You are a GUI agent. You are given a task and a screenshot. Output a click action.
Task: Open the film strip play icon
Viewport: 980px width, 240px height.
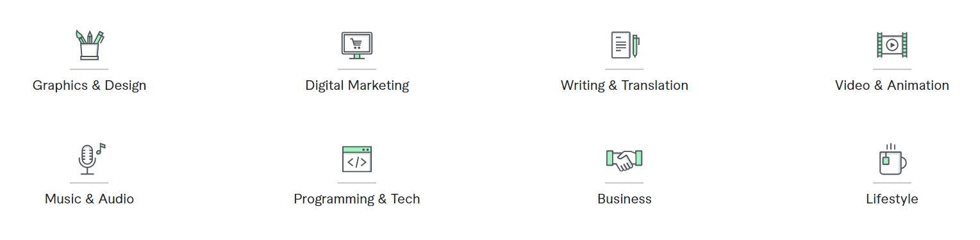point(892,45)
